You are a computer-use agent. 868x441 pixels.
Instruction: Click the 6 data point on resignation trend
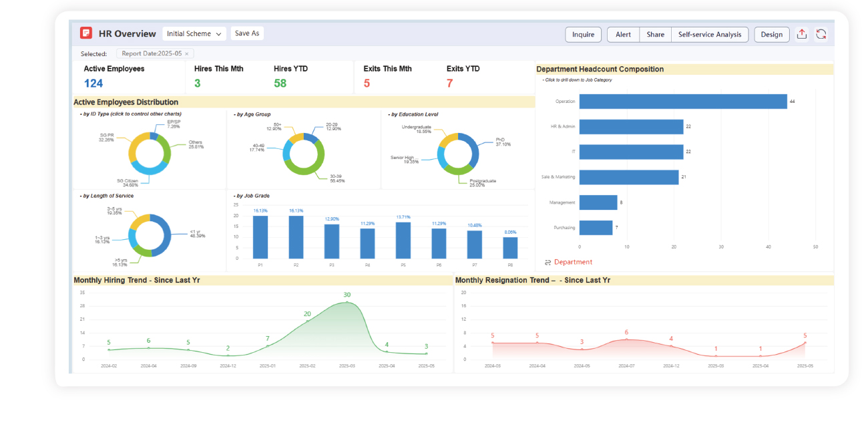(x=626, y=339)
